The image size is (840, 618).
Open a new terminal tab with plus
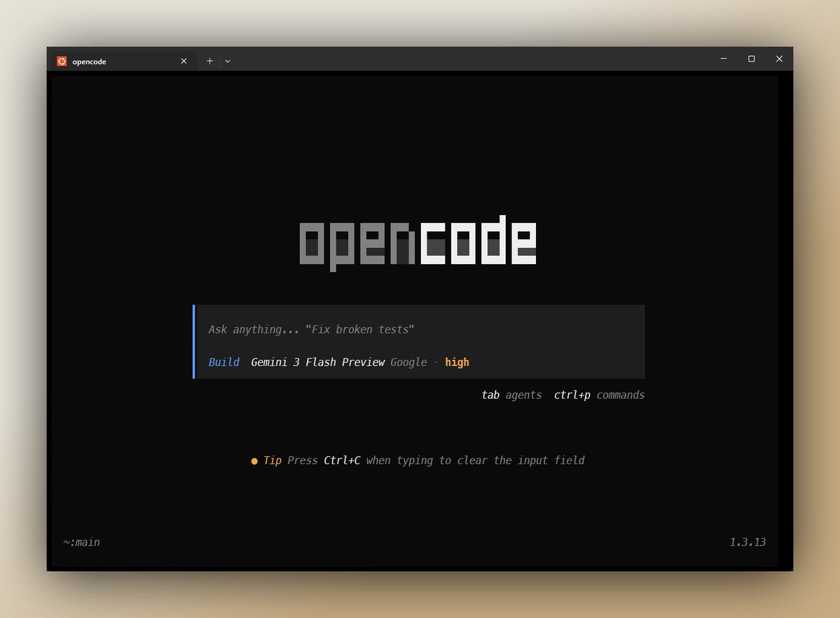(x=210, y=61)
